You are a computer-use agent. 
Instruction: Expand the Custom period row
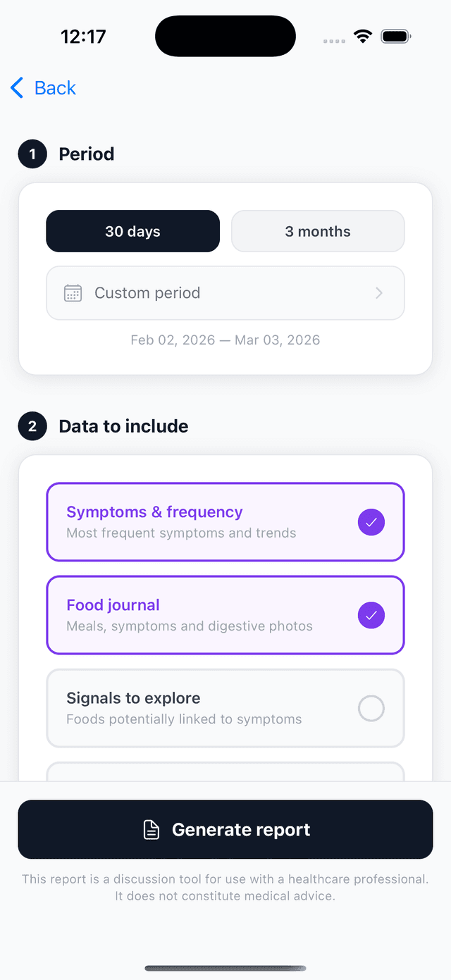(225, 293)
